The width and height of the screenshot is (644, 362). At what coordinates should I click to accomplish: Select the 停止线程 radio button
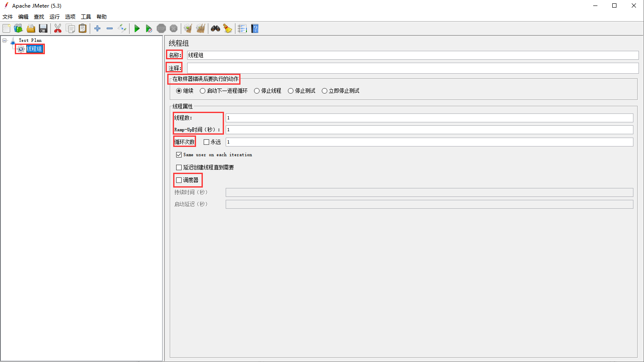point(257,91)
